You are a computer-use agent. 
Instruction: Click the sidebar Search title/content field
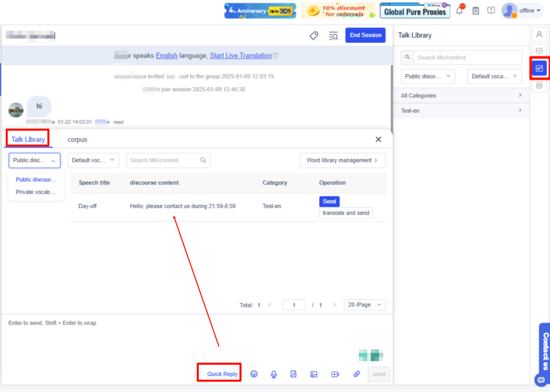467,57
